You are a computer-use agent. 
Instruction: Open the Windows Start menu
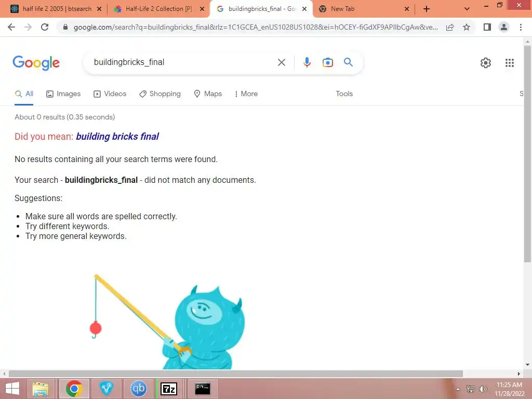(12, 389)
